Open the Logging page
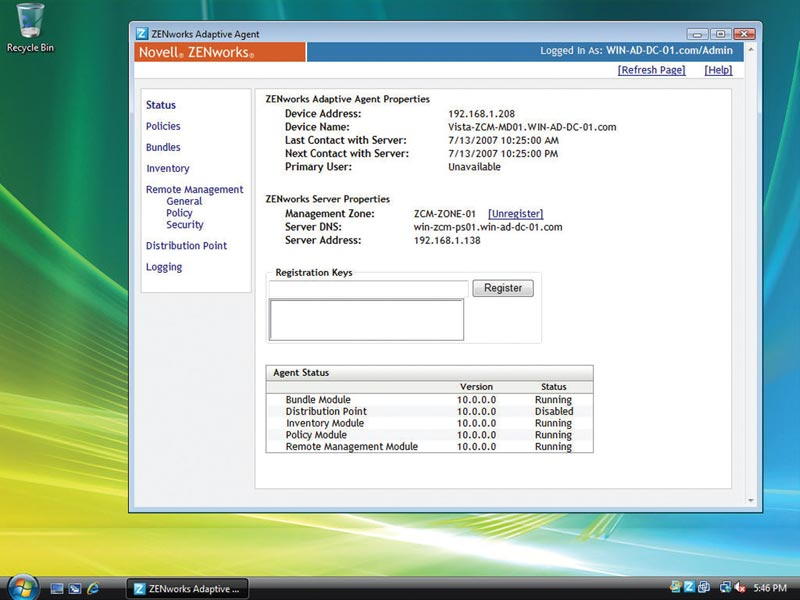 tap(164, 267)
